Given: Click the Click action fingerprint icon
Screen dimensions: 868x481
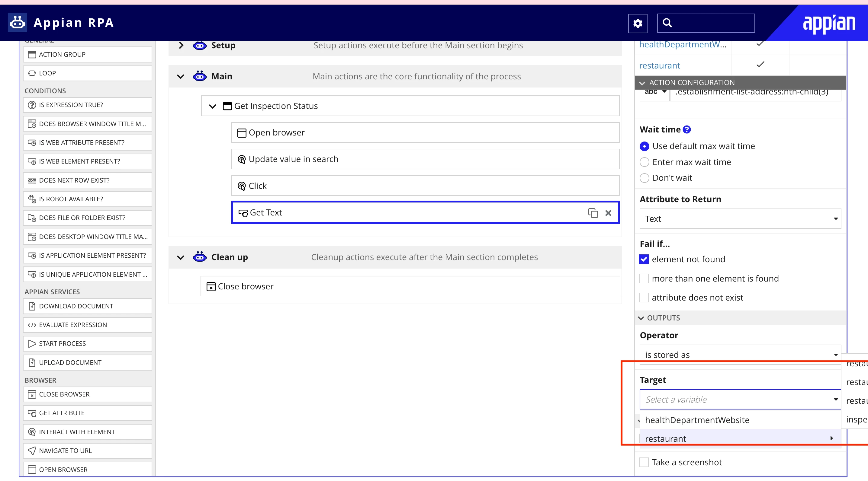Looking at the screenshot, I should [x=242, y=186].
